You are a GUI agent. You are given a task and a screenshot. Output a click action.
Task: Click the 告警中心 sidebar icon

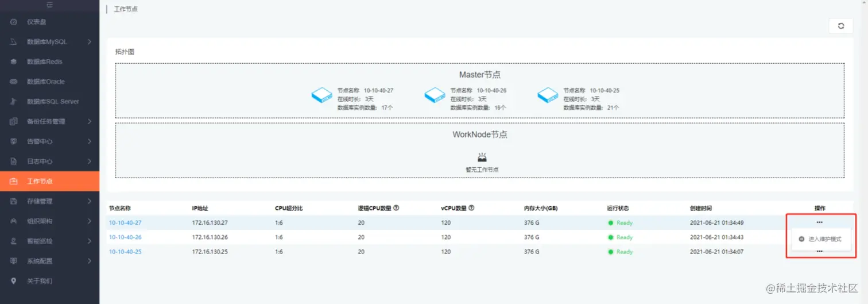tap(14, 141)
